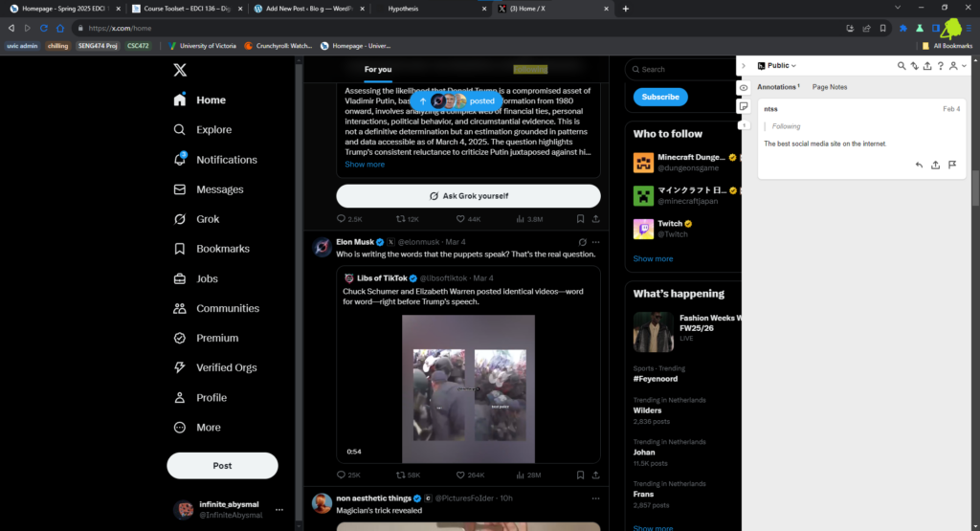The image size is (980, 531).
Task: Open Messages in the X sidebar
Action: coord(208,189)
